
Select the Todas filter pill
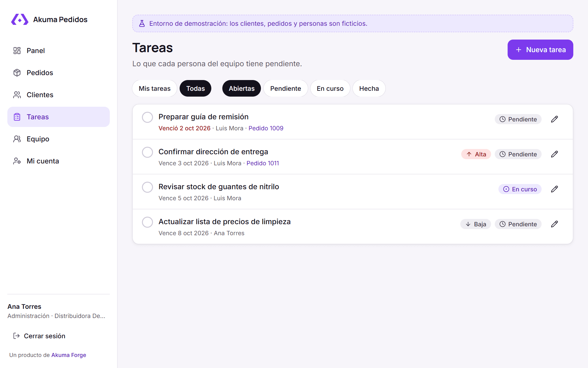tap(195, 88)
